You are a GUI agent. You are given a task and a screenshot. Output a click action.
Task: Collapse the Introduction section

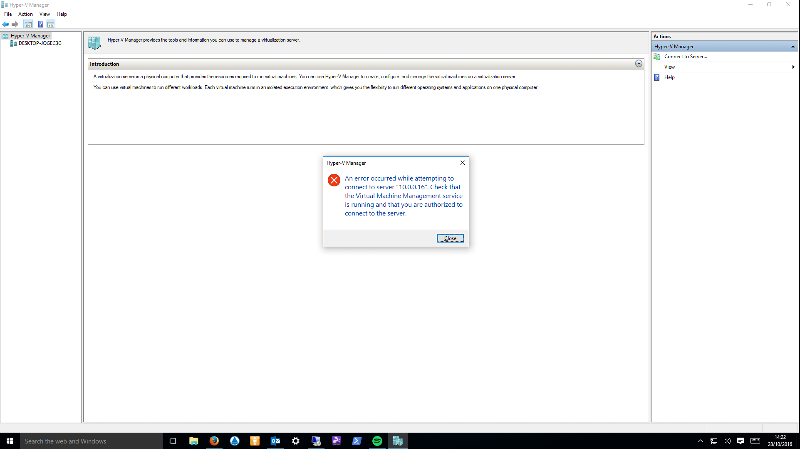[x=638, y=64]
